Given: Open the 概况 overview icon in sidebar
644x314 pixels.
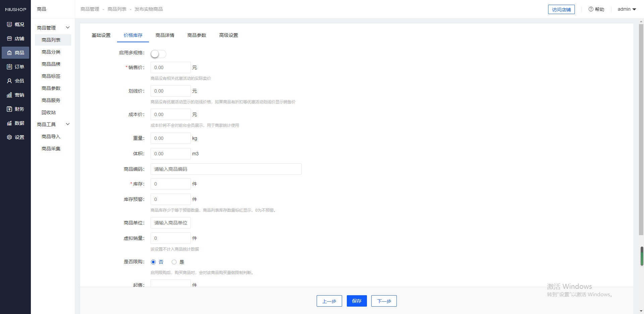Looking at the screenshot, I should point(9,24).
